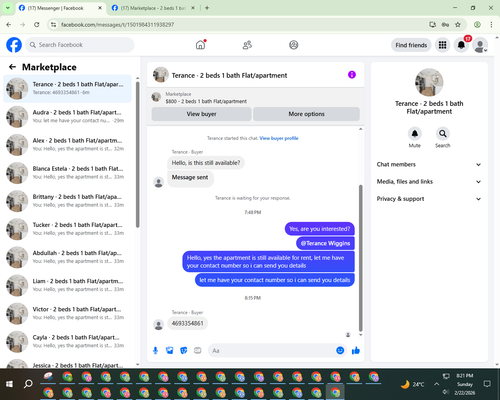Viewport: 500px width, 400px height.
Task: Click View buyer button
Action: pos(201,114)
